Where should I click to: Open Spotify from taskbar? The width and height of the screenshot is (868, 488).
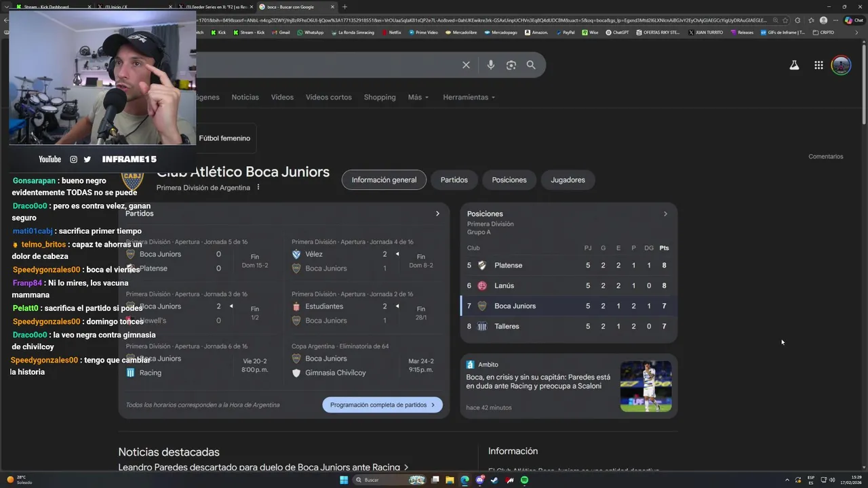pos(524,480)
